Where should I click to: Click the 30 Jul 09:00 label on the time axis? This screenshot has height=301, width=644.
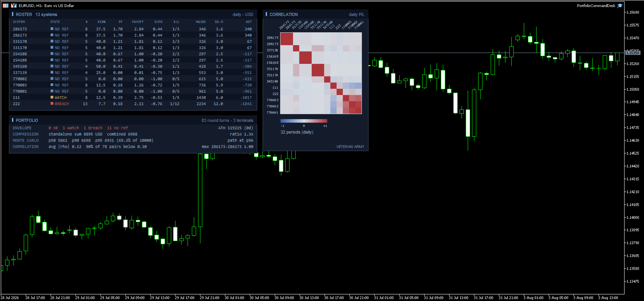point(284,297)
